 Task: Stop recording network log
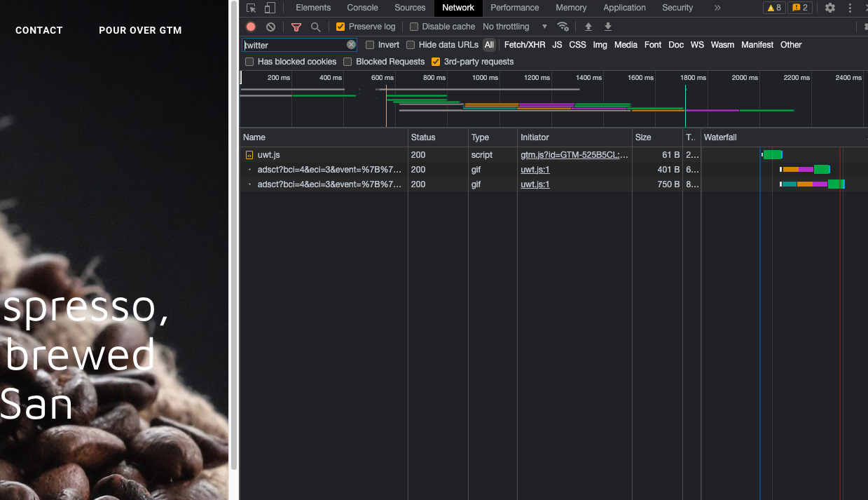(251, 27)
